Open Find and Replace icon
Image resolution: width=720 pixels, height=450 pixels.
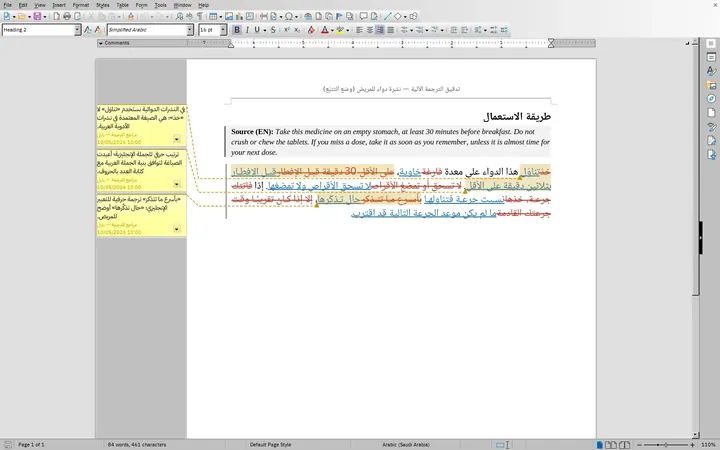(x=179, y=17)
